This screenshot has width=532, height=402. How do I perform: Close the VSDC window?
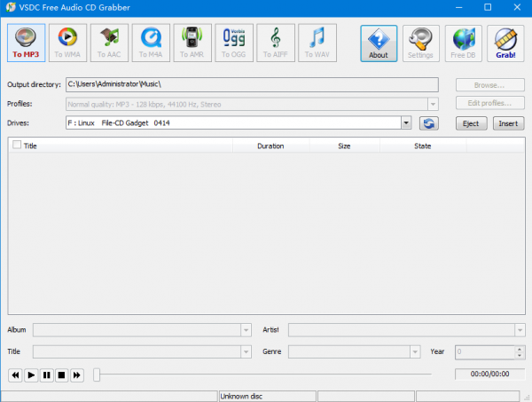(517, 7)
